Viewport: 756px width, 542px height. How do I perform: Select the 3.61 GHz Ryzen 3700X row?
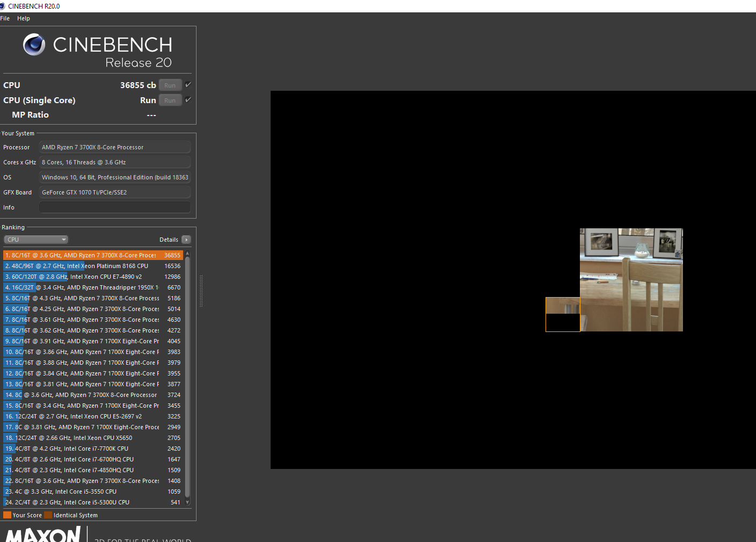(x=93, y=320)
